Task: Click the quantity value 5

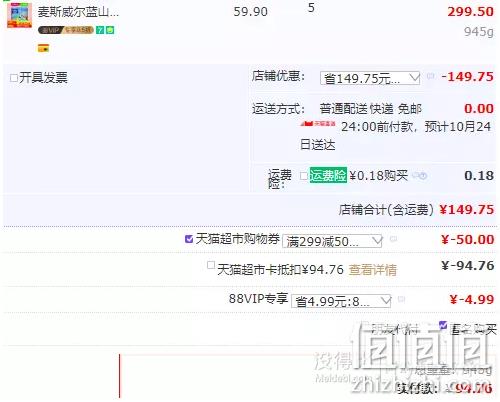Action: [x=311, y=8]
